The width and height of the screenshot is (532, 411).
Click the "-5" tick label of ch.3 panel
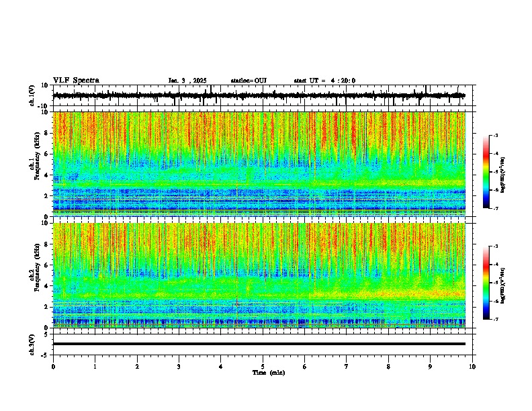pyautogui.click(x=46, y=355)
